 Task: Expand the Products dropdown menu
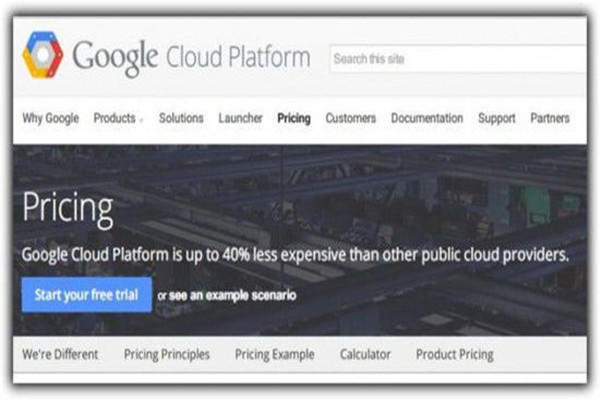118,118
